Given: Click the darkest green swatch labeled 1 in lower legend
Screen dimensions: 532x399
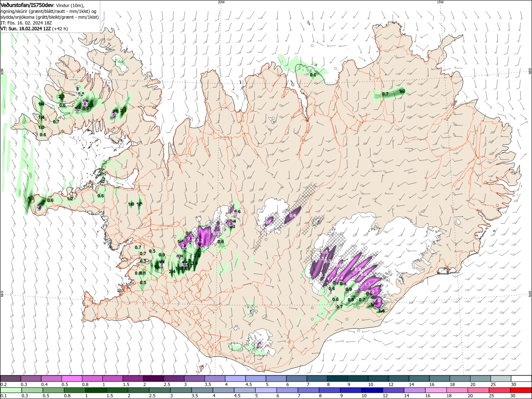Looking at the screenshot, I should coord(96,390).
